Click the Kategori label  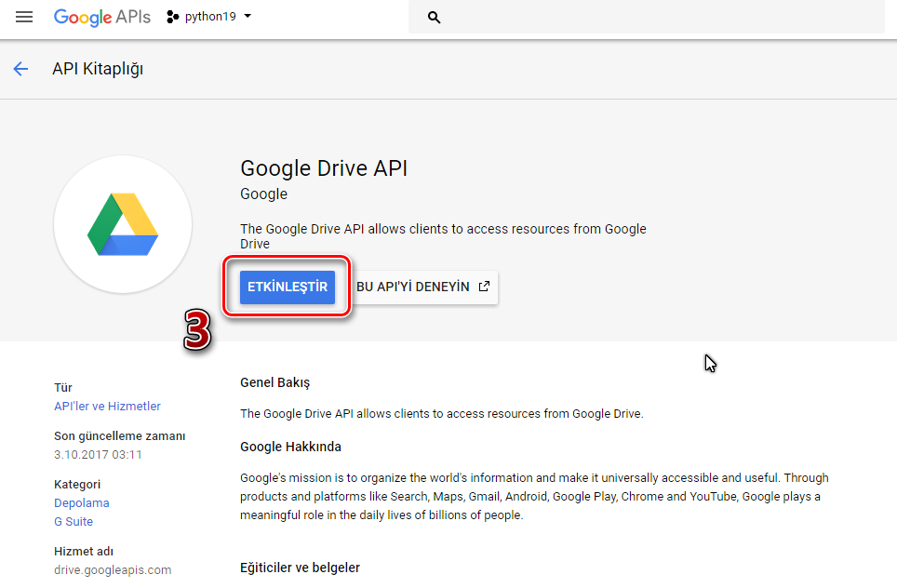point(77,485)
